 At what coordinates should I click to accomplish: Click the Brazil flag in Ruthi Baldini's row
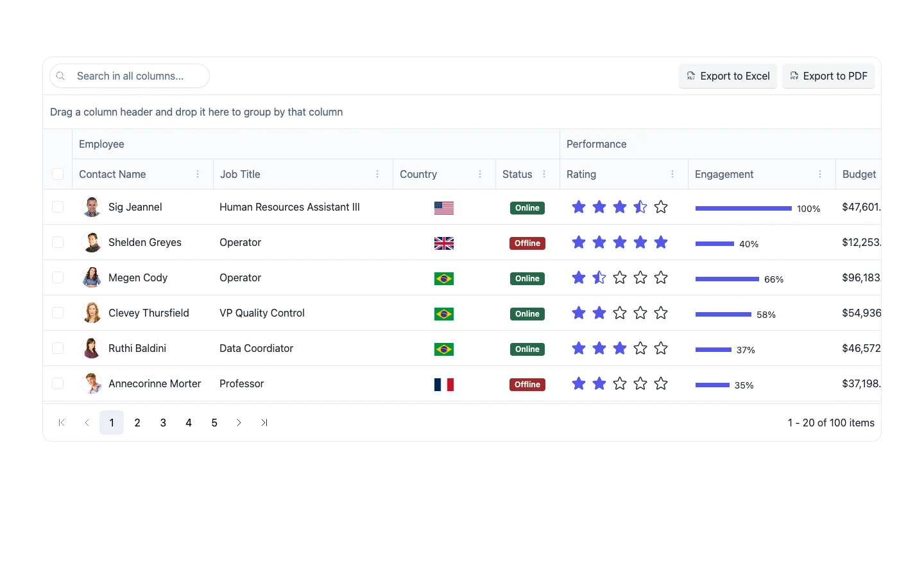tap(444, 349)
